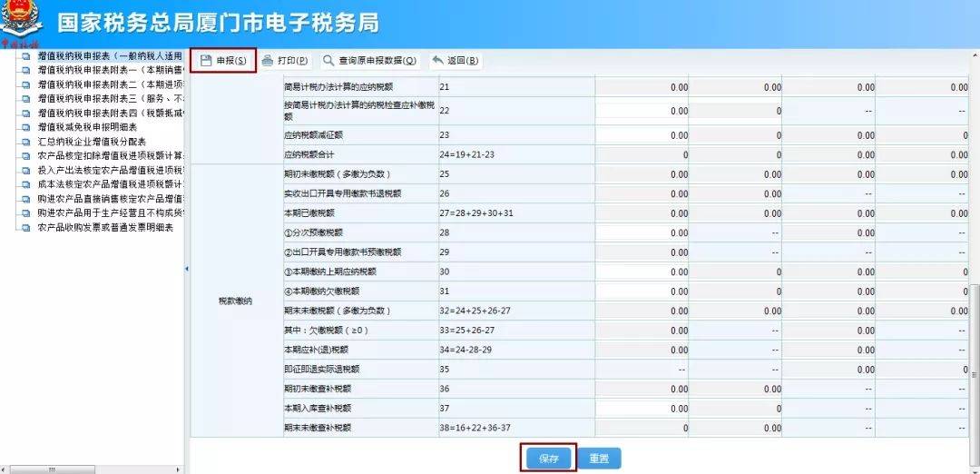980x474 pixels.
Task: Open 增值税纳税申报表附表一 in the tree
Action: tap(110, 70)
